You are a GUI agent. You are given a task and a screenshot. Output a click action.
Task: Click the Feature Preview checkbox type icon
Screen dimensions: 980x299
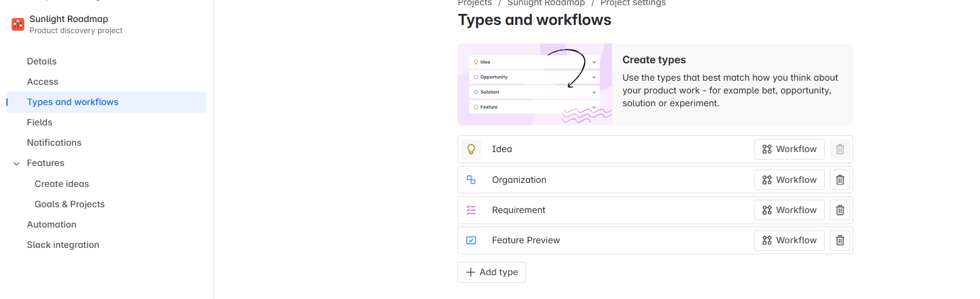[471, 240]
